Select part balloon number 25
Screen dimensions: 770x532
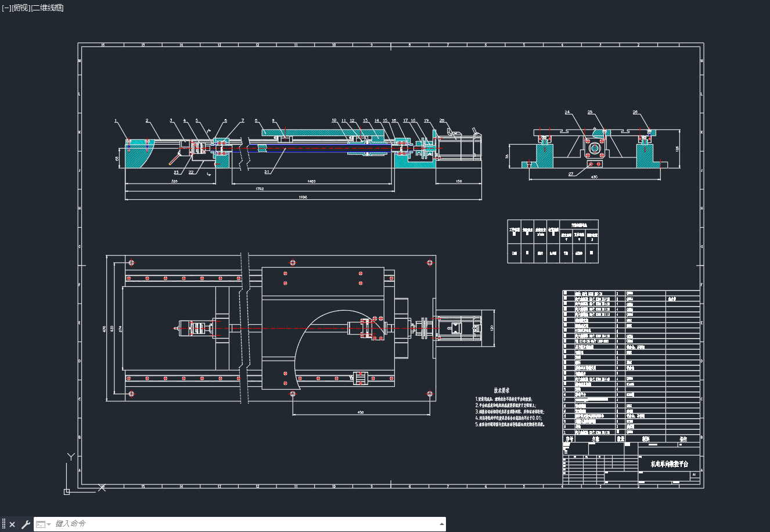click(590, 112)
